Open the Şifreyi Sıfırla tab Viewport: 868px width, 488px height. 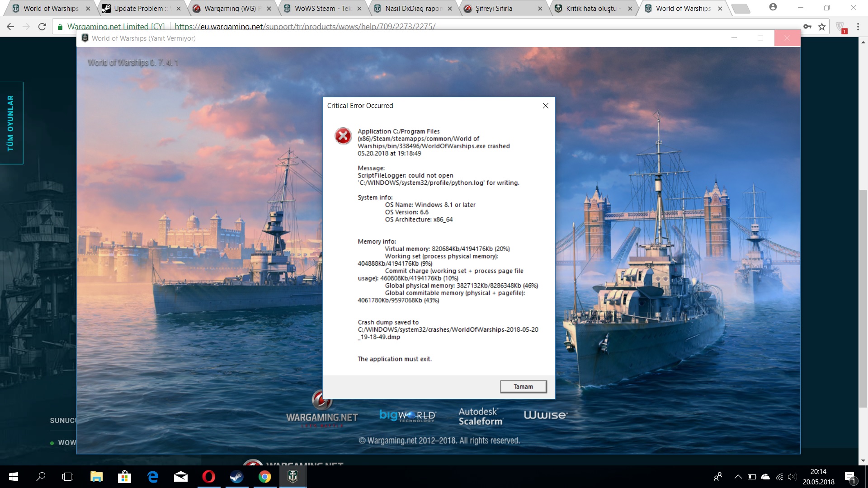[494, 9]
